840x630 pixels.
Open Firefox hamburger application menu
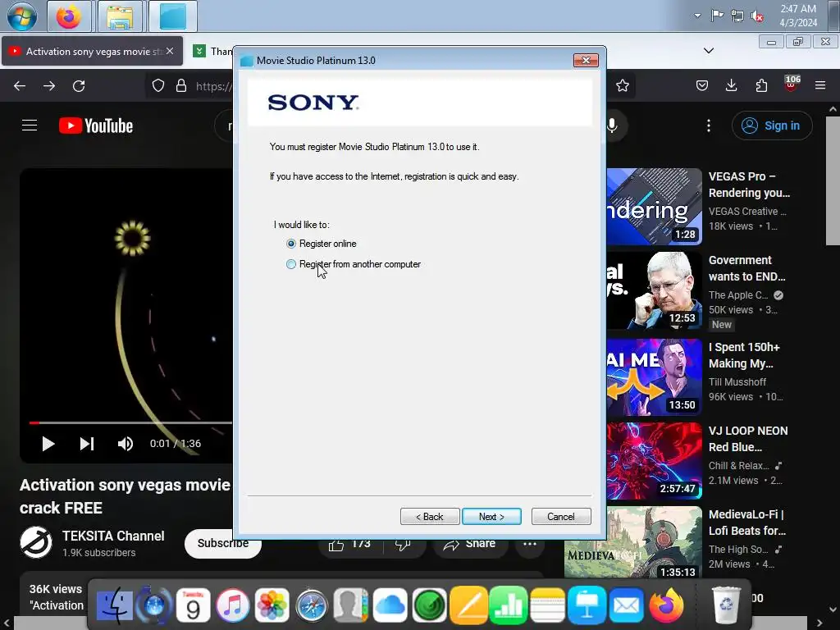(x=820, y=85)
